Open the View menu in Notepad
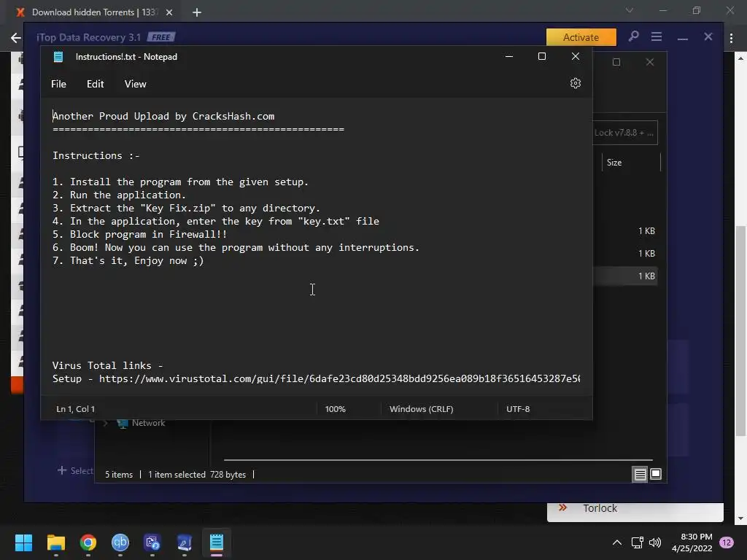Image resolution: width=747 pixels, height=560 pixels. pyautogui.click(x=135, y=84)
